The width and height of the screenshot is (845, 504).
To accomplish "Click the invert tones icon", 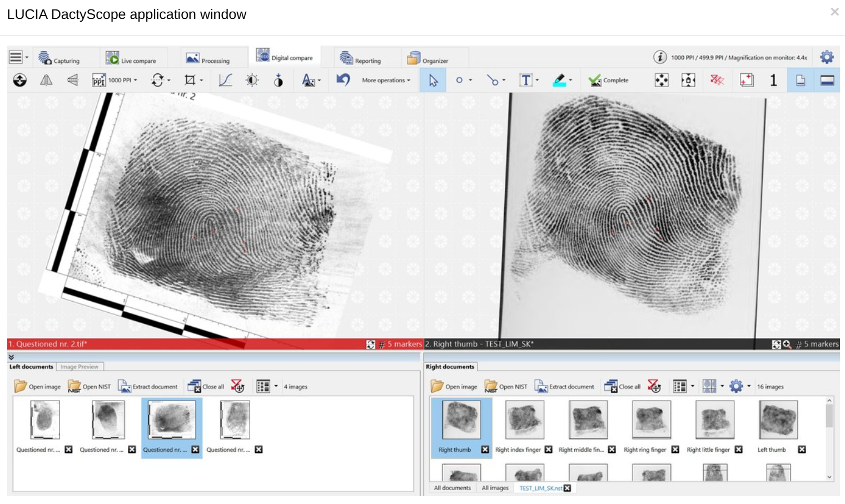I will coord(279,80).
